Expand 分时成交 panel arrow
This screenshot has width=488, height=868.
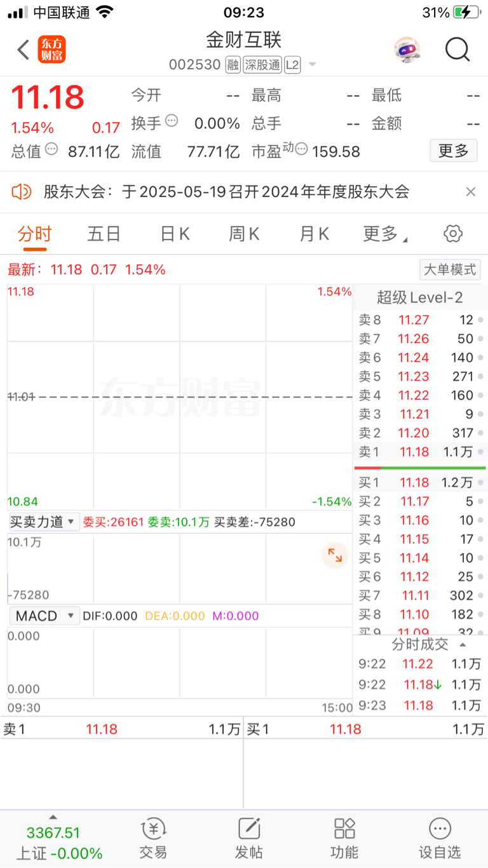click(463, 644)
